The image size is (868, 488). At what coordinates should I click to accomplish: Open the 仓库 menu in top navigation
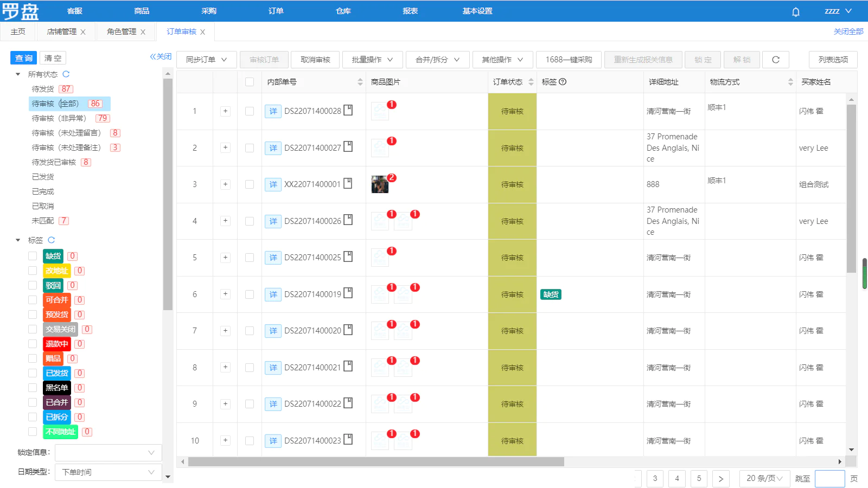point(343,11)
